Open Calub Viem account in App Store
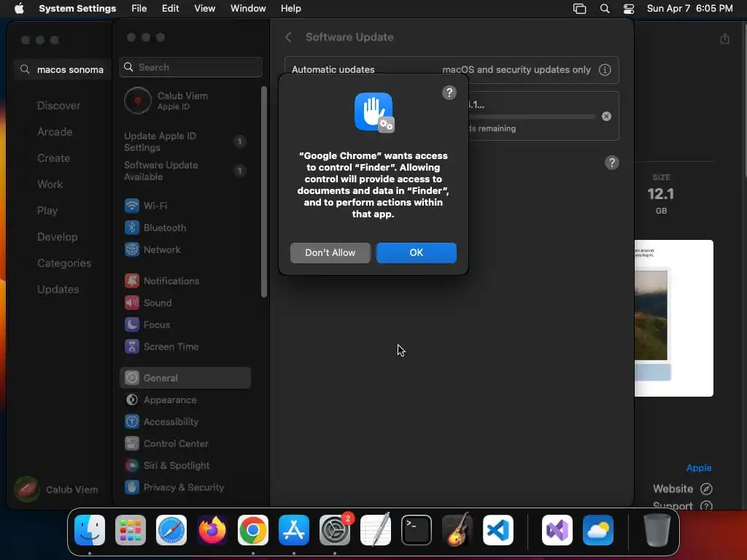This screenshot has width=747, height=560. pos(56,489)
